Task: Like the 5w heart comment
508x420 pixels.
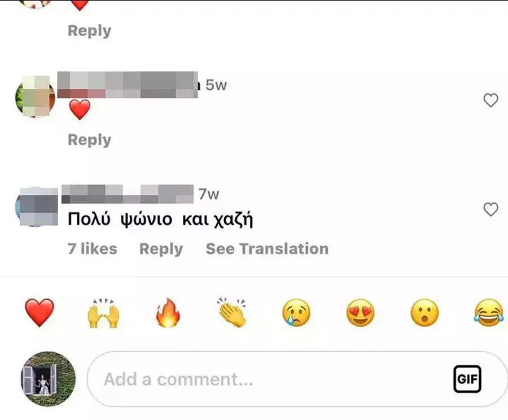Action: (491, 100)
